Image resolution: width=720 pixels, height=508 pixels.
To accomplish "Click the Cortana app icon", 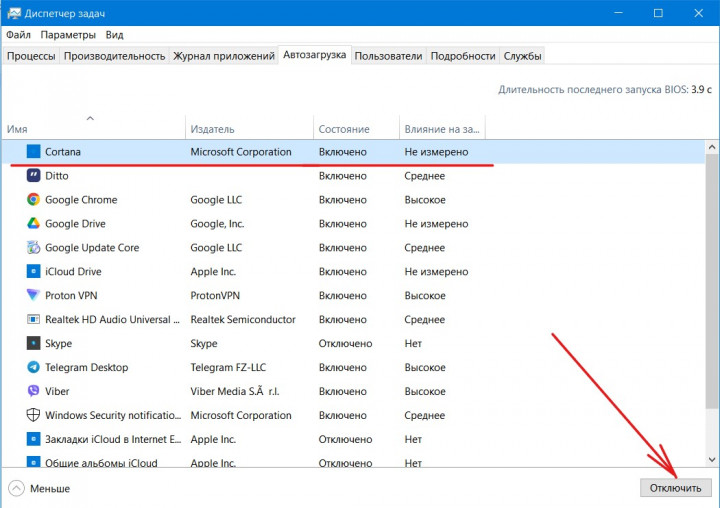I will click(x=33, y=152).
